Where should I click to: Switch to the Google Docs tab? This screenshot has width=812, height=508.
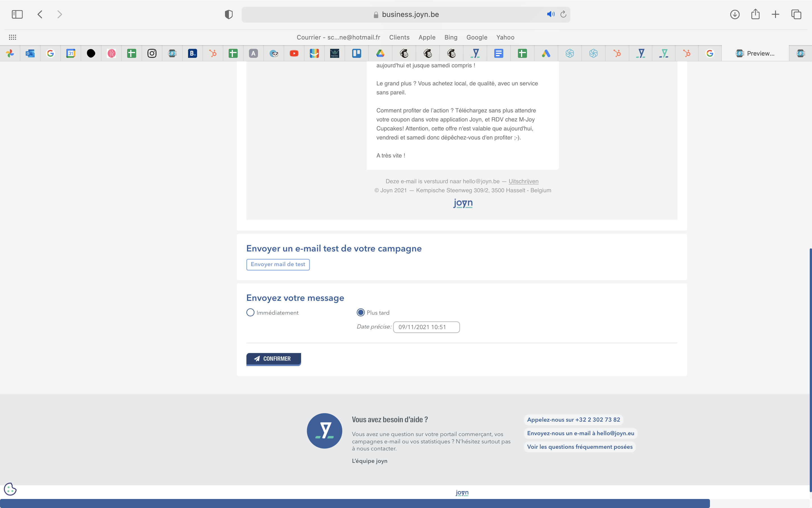coord(498,53)
